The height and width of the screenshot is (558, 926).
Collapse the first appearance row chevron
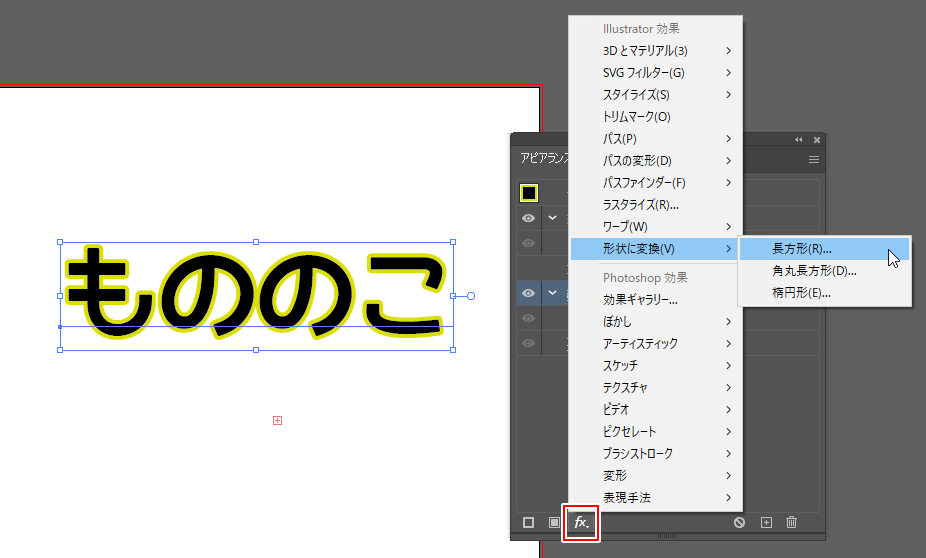(552, 218)
